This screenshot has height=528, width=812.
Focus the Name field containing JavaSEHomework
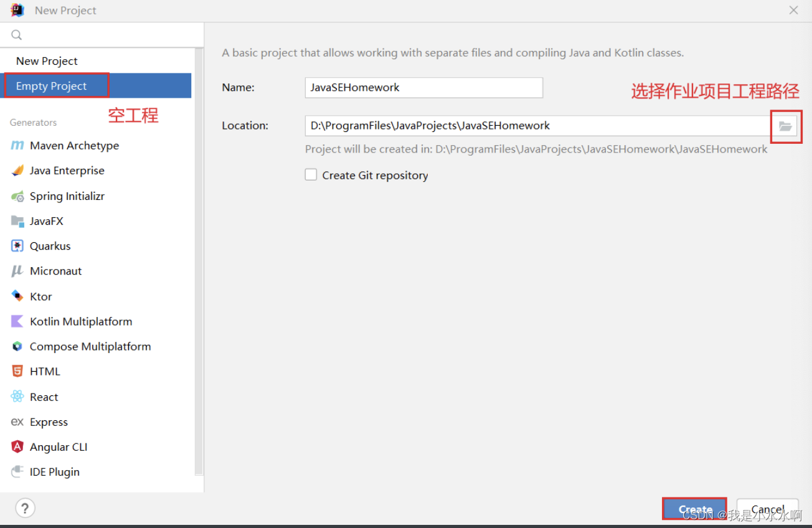[423, 87]
